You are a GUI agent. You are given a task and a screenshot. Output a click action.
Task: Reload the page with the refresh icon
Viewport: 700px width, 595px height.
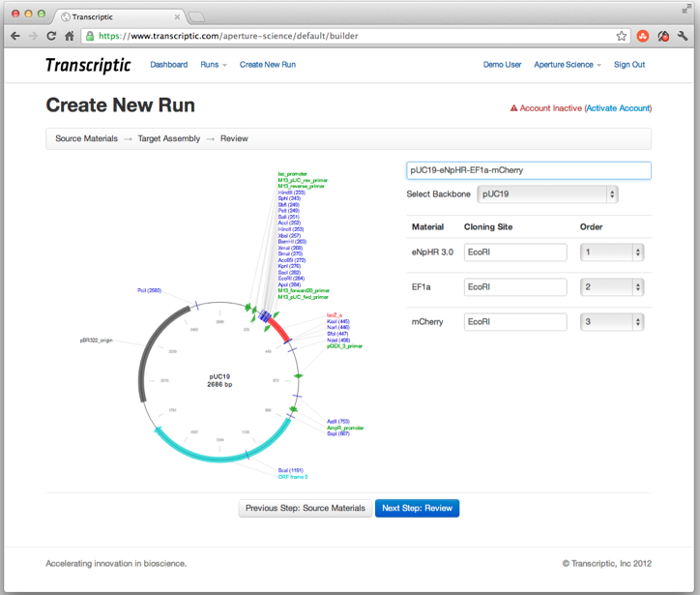(51, 36)
